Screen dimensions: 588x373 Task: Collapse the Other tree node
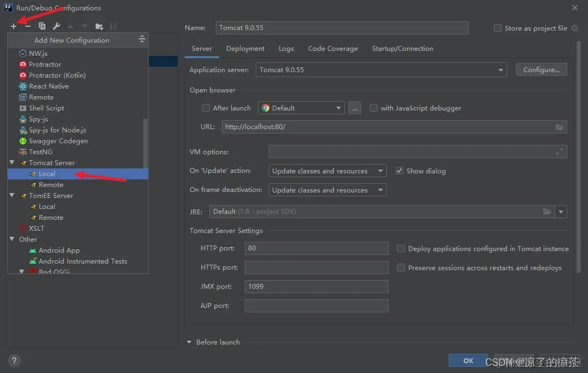point(11,239)
